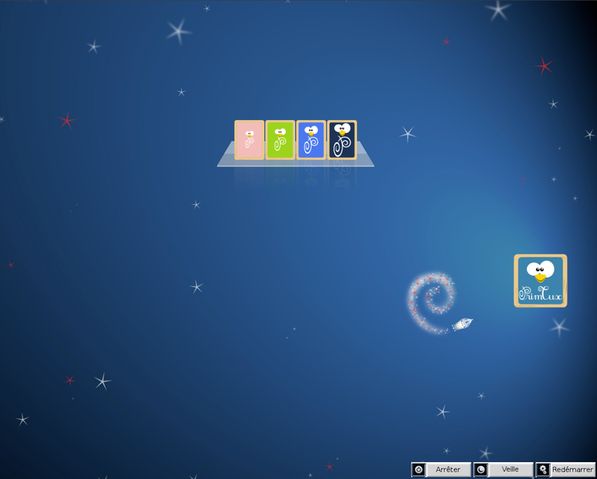The image size is (597, 479).
Task: Choose the green PrimTux session card
Action: tap(280, 140)
